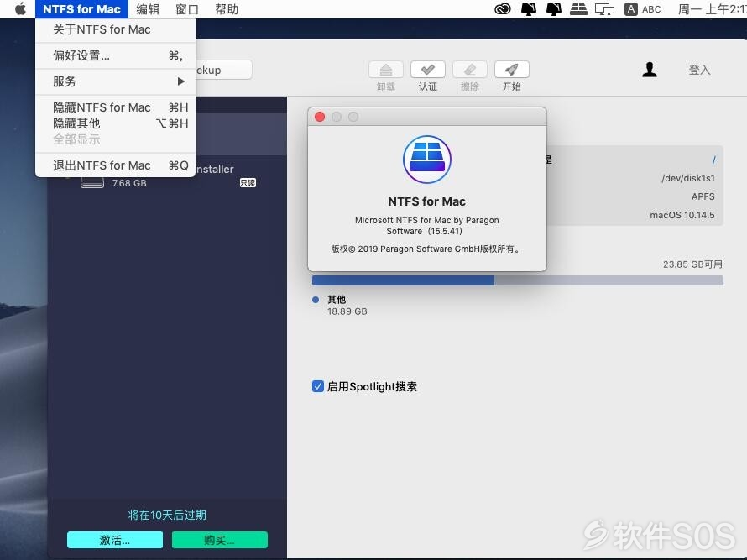
Task: Select 关于NTFS for Mac menu item
Action: point(115,29)
